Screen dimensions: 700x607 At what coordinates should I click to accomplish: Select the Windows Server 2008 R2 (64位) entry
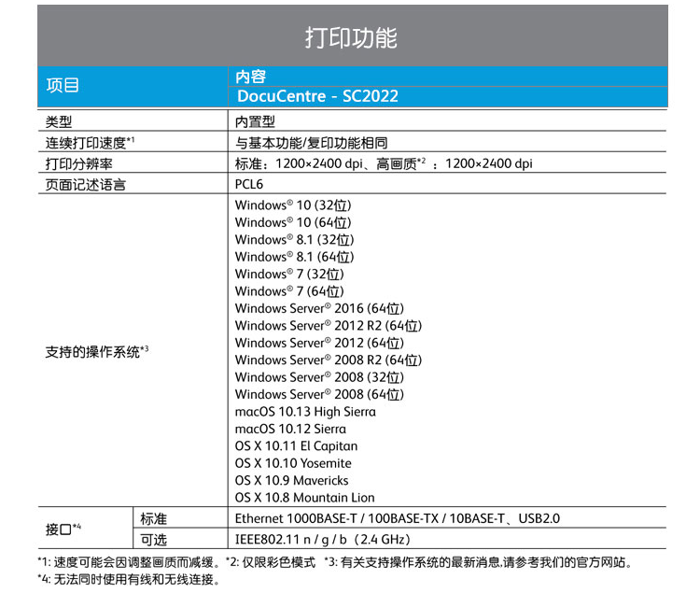329,360
